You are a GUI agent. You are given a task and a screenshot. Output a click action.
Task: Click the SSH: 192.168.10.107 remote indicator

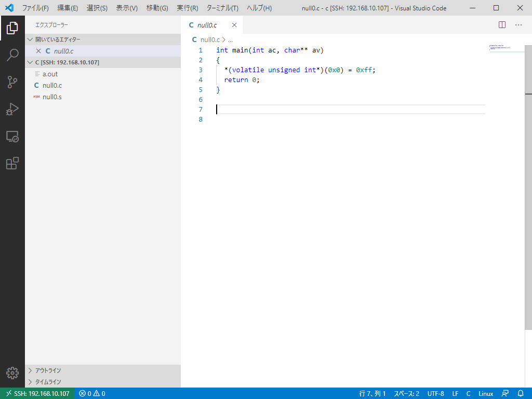tap(37, 393)
